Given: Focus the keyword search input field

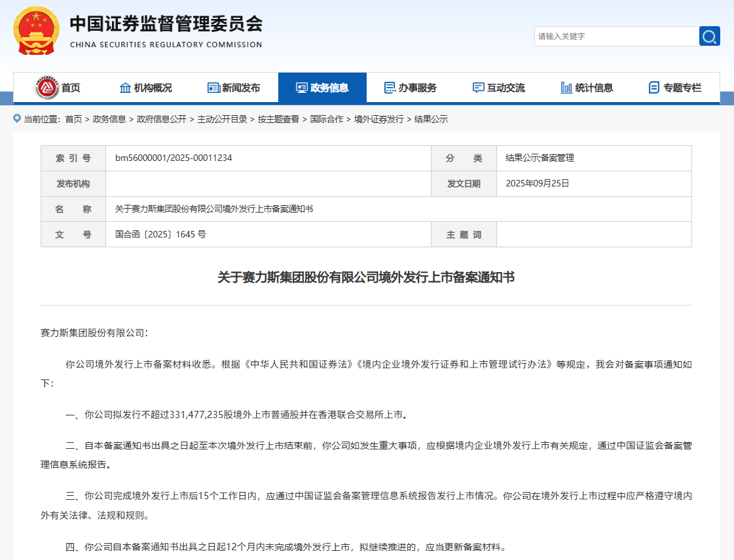Looking at the screenshot, I should [x=615, y=37].
